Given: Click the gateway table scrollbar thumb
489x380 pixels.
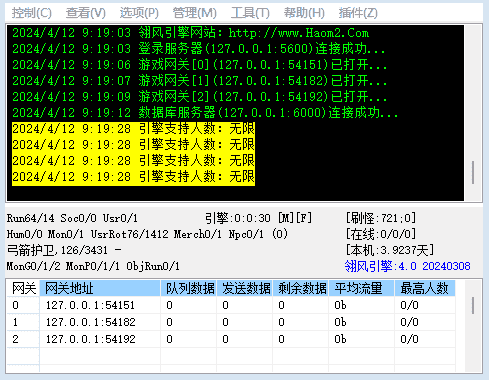Looking at the screenshot, I should point(473,305).
